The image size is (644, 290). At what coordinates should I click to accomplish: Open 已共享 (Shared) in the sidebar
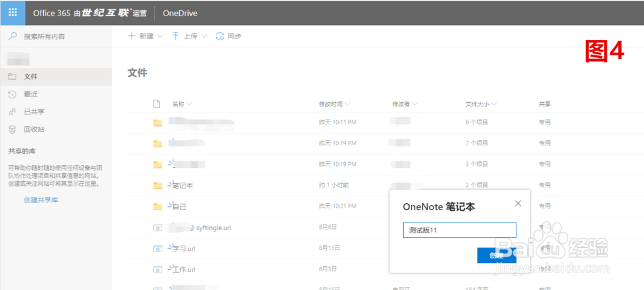pos(56,112)
